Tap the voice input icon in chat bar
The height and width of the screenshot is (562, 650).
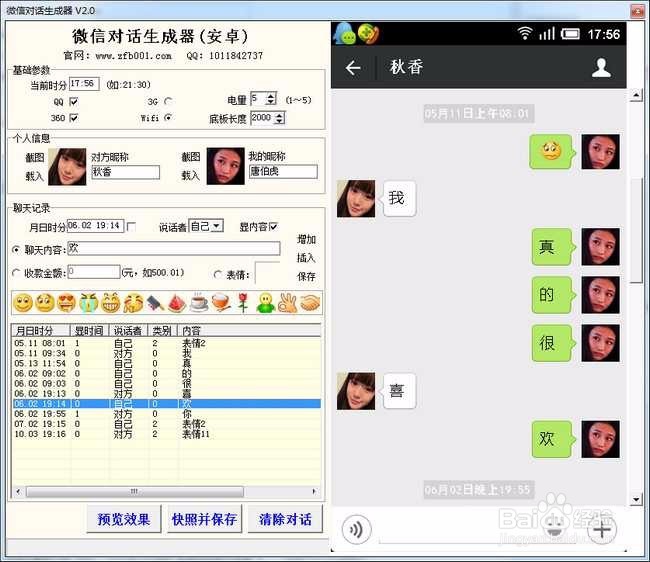click(356, 529)
